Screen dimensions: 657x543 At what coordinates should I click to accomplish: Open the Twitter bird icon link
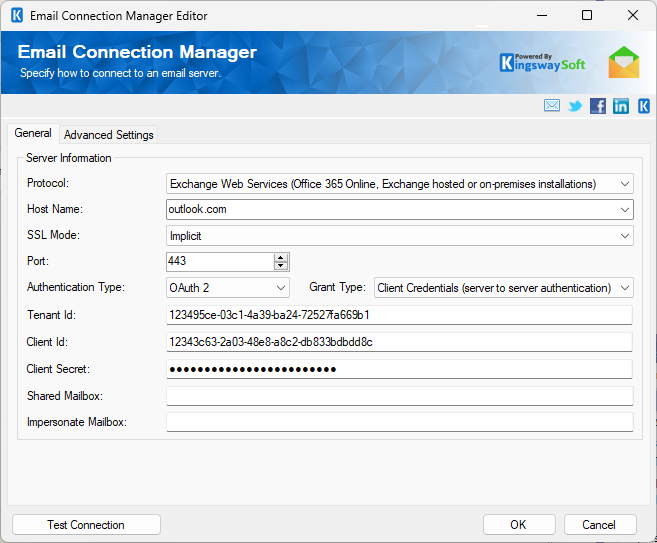point(575,106)
